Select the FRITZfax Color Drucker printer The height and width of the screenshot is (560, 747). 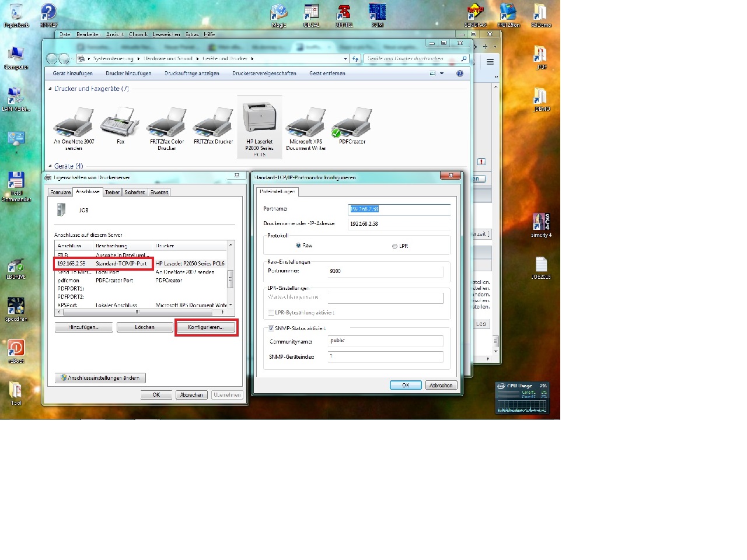167,128
